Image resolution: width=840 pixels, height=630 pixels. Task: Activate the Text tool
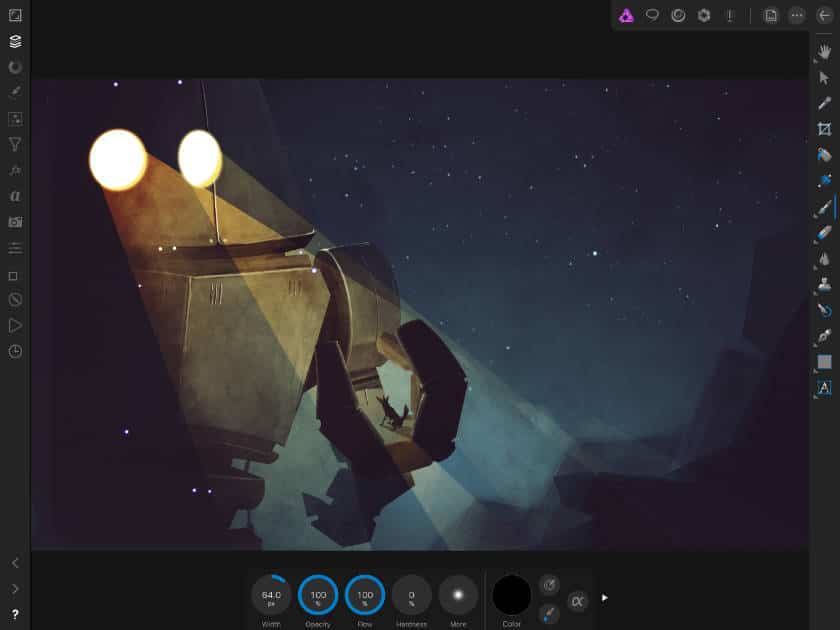tap(824, 387)
